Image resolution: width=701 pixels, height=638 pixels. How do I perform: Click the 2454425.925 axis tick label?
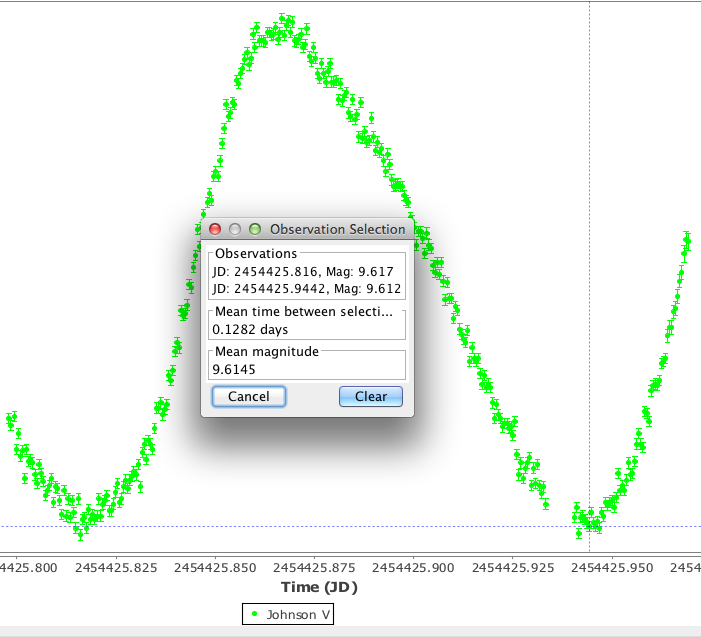pos(511,568)
